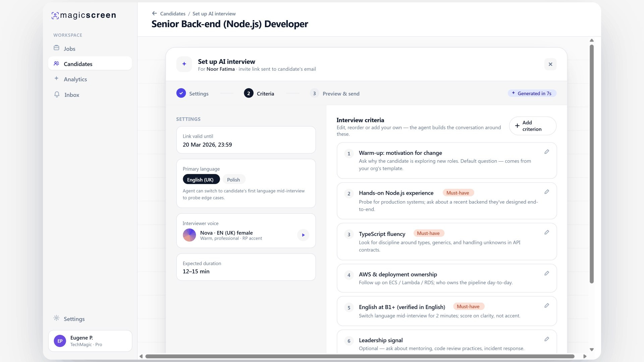The image size is (644, 362).
Task: Select English (UK) as primary language
Action: [x=201, y=179]
